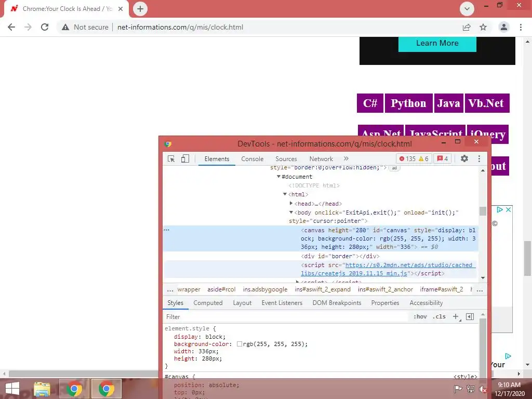Open the Vb.Net tutorial link

(487, 103)
